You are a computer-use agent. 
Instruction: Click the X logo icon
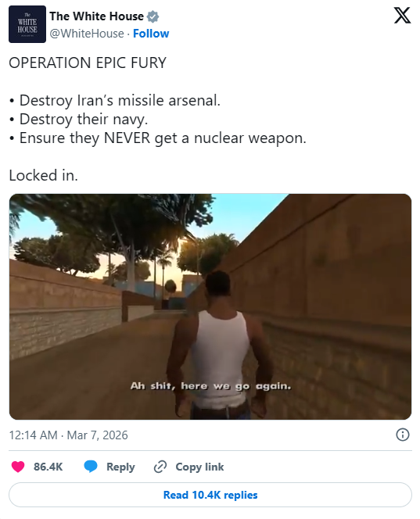pyautogui.click(x=403, y=16)
